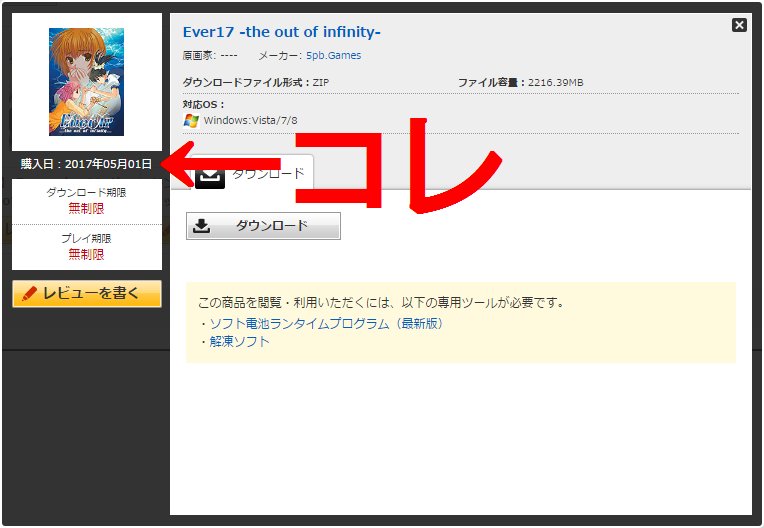Click the download arrow icon on the button
The image size is (764, 528).
(x=202, y=226)
